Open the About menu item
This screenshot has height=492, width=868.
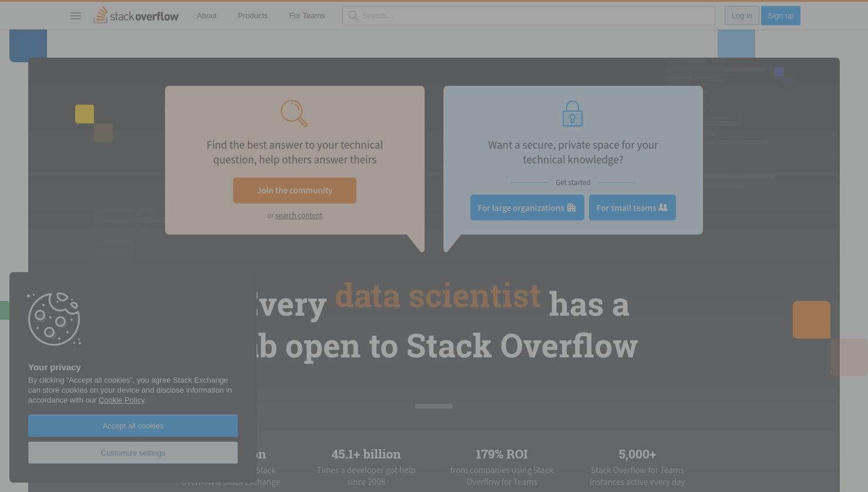[207, 16]
